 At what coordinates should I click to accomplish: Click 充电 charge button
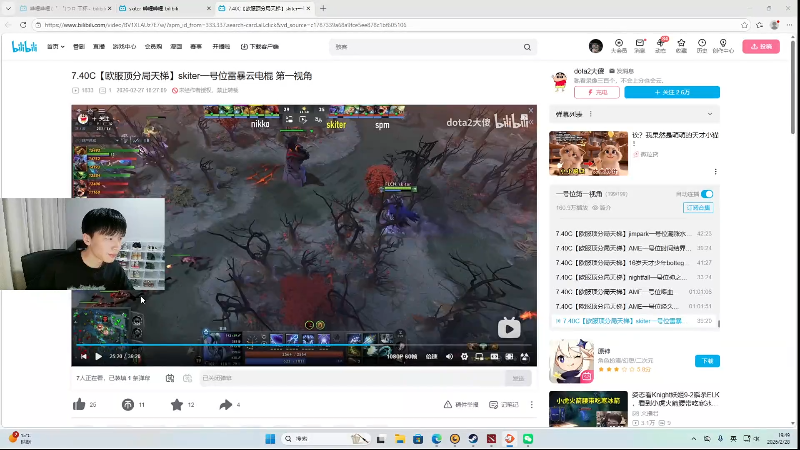click(596, 92)
